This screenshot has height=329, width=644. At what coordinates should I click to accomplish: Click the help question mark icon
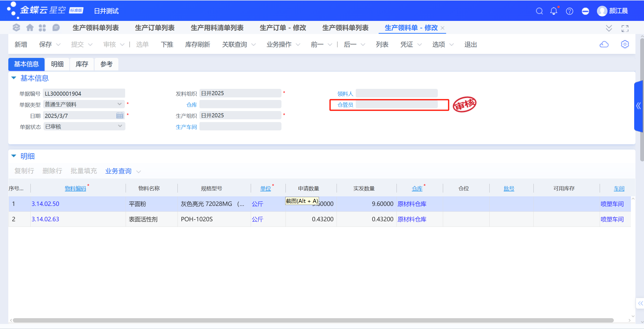[x=569, y=11]
